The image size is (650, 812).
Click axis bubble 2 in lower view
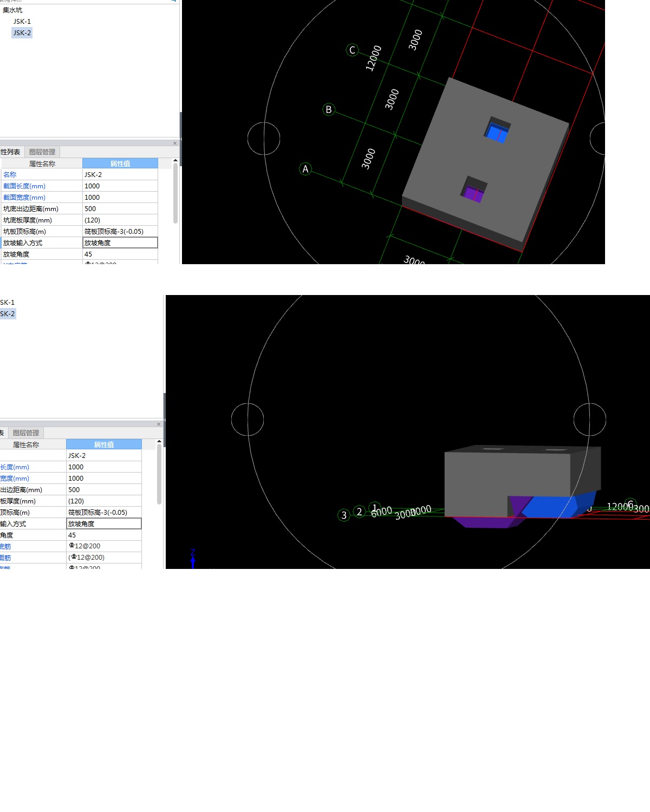(359, 512)
